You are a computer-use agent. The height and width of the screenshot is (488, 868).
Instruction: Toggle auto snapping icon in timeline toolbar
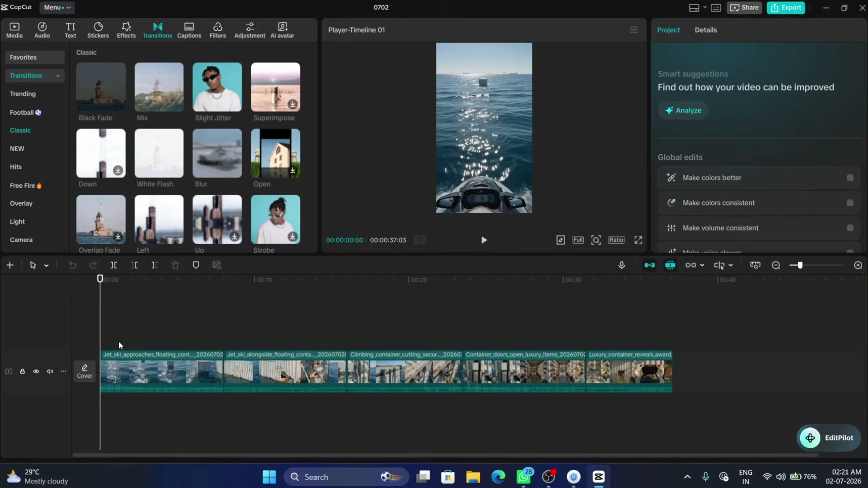pos(670,265)
